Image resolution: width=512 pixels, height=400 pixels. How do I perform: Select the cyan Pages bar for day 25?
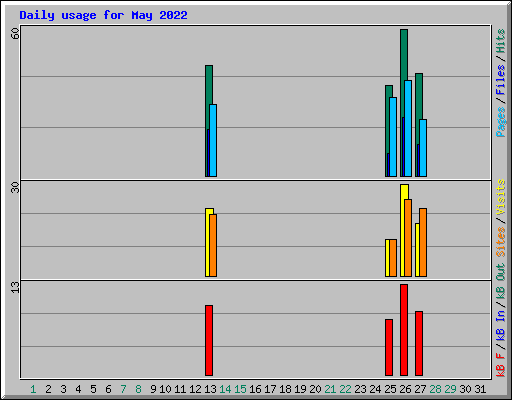(x=393, y=137)
